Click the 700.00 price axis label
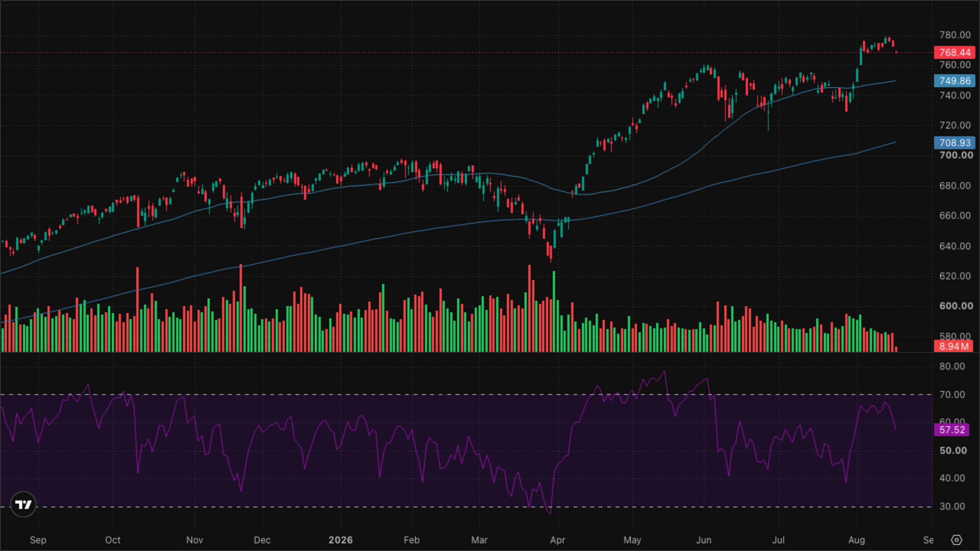Viewport: 980px width, 551px height. (x=956, y=155)
